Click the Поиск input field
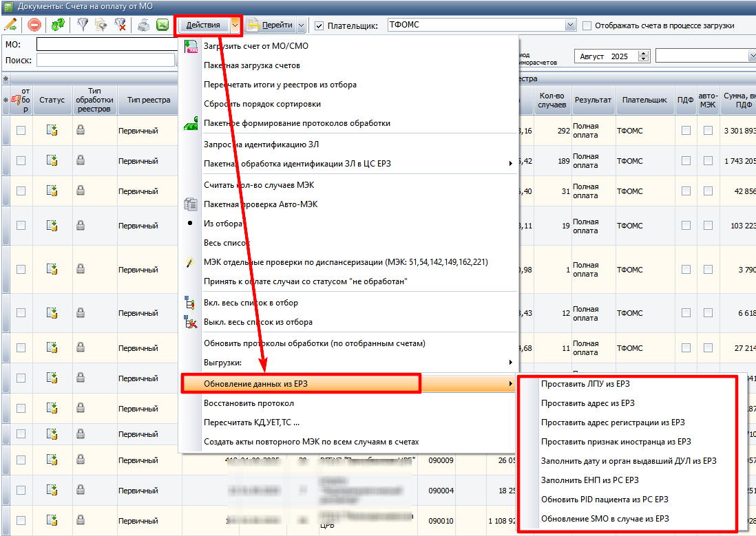Screen dimensions: 756x536 pyautogui.click(x=105, y=60)
